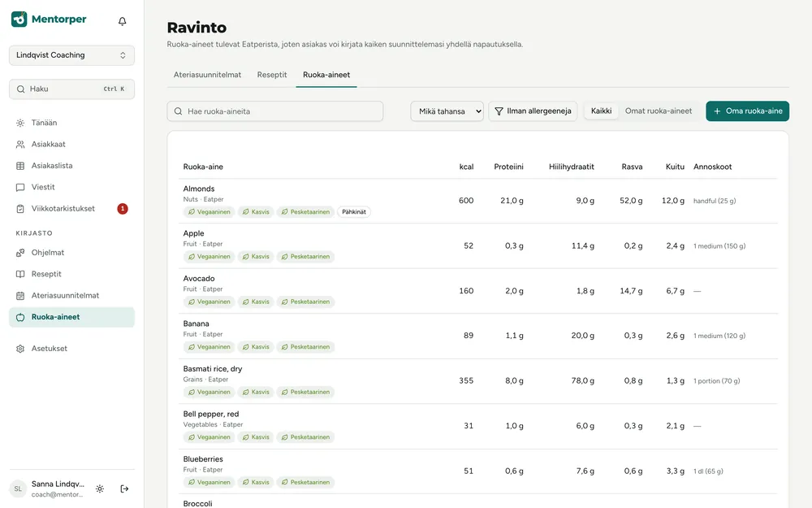Click the Viikkotarkistukset clipboard icon

point(20,209)
